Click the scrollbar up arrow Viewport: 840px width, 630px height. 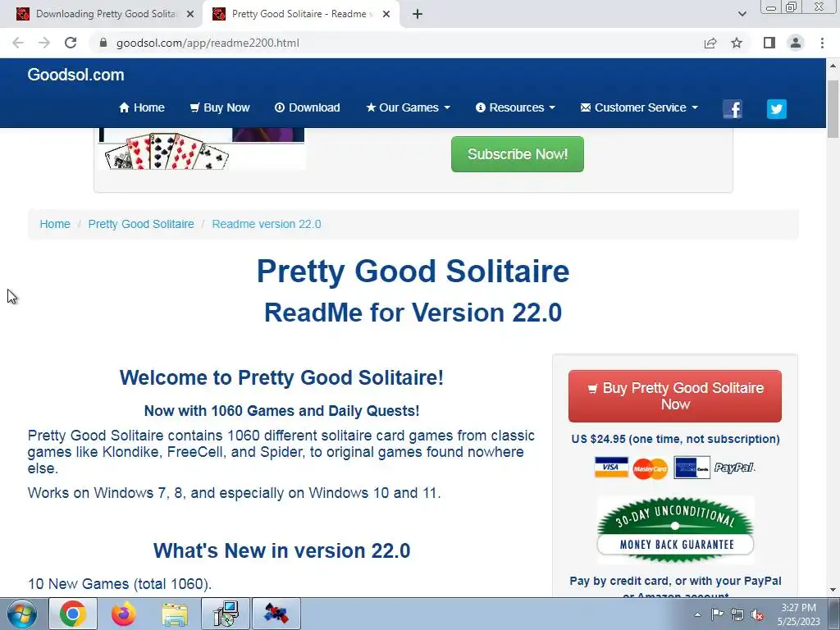click(x=833, y=66)
